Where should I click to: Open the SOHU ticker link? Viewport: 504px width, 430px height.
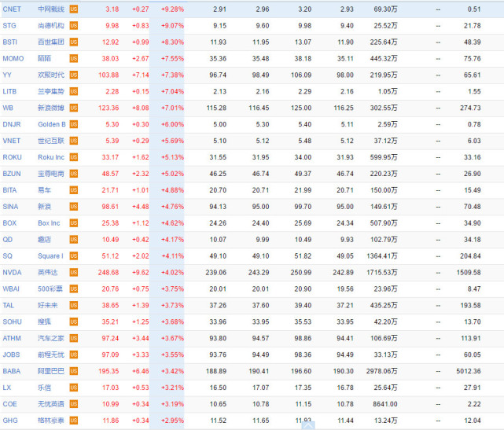tap(13, 322)
